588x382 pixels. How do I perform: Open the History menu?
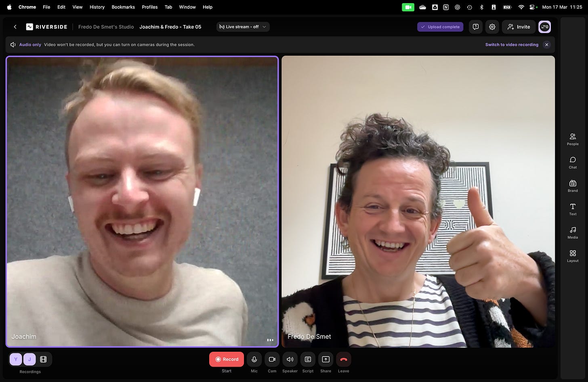coord(97,7)
